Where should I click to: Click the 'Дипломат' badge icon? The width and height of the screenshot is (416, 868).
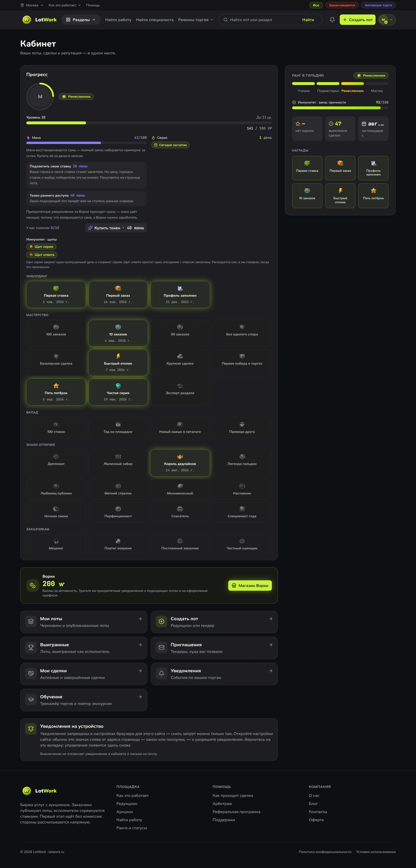[56, 457]
